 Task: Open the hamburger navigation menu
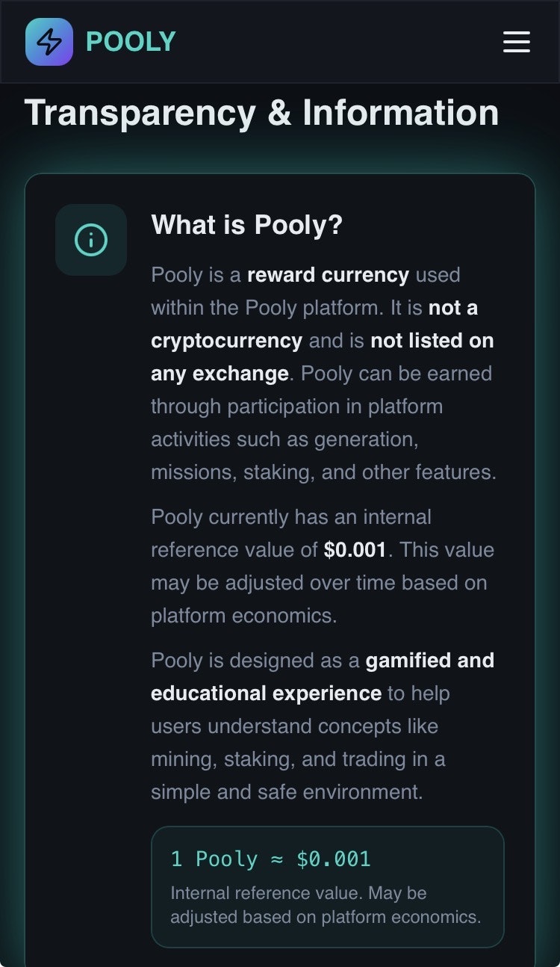coord(516,42)
